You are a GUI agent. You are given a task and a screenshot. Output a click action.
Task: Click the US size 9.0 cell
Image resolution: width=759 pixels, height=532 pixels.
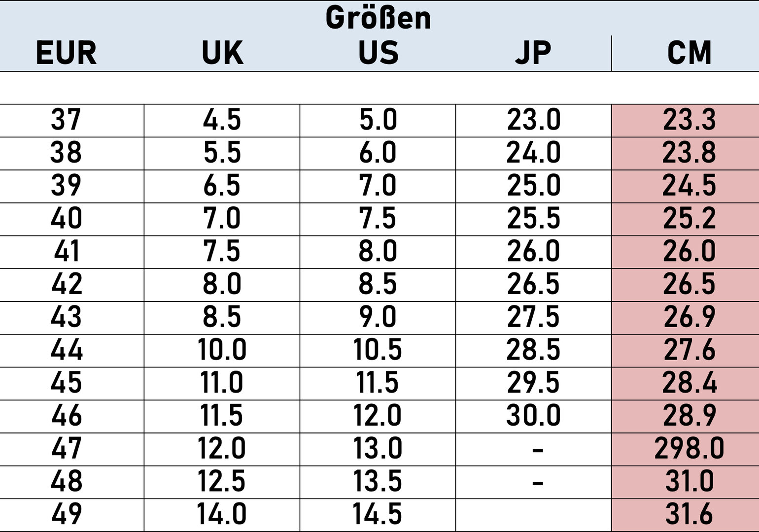tap(378, 318)
